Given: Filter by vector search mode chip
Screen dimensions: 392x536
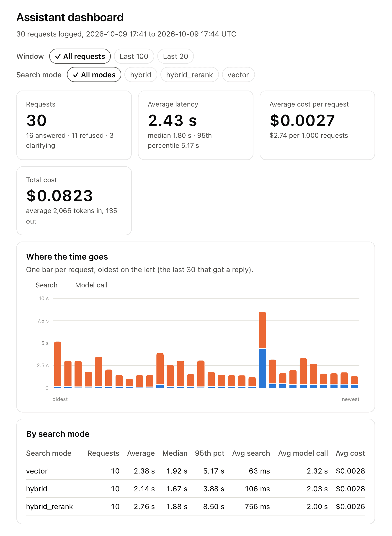Looking at the screenshot, I should (x=238, y=75).
